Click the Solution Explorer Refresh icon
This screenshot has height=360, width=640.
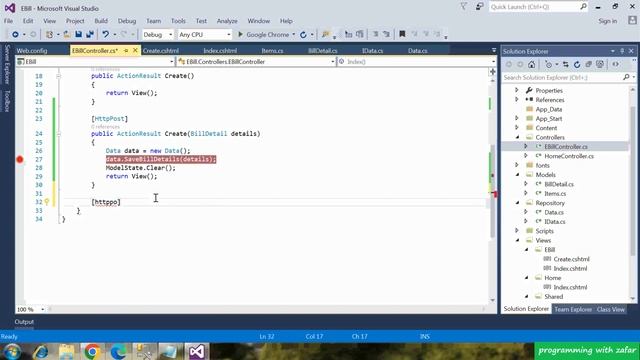(x=577, y=64)
